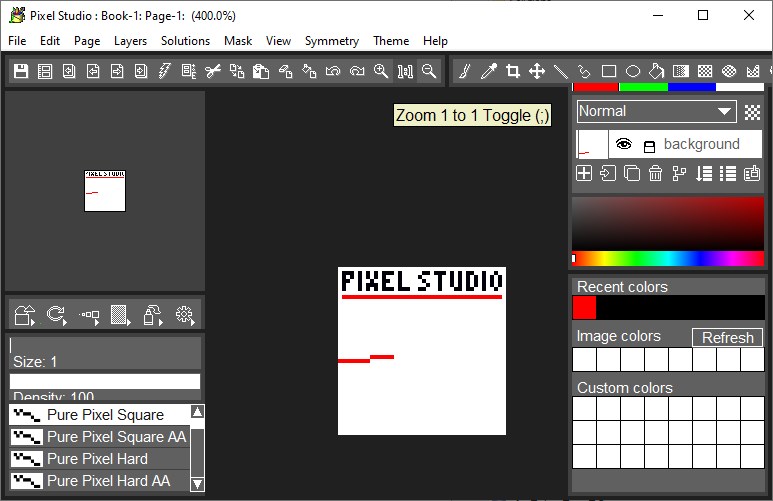Select the crop tool
The image size is (773, 501).
pyautogui.click(x=513, y=72)
